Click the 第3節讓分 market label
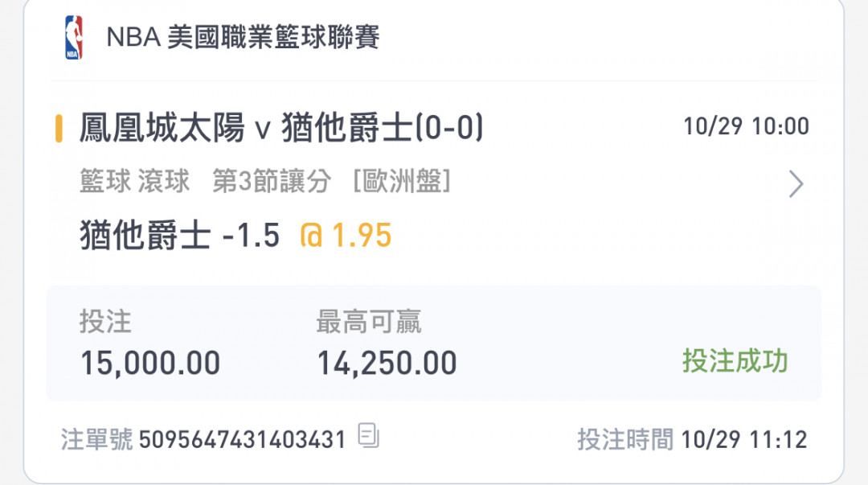 pyautogui.click(x=272, y=181)
